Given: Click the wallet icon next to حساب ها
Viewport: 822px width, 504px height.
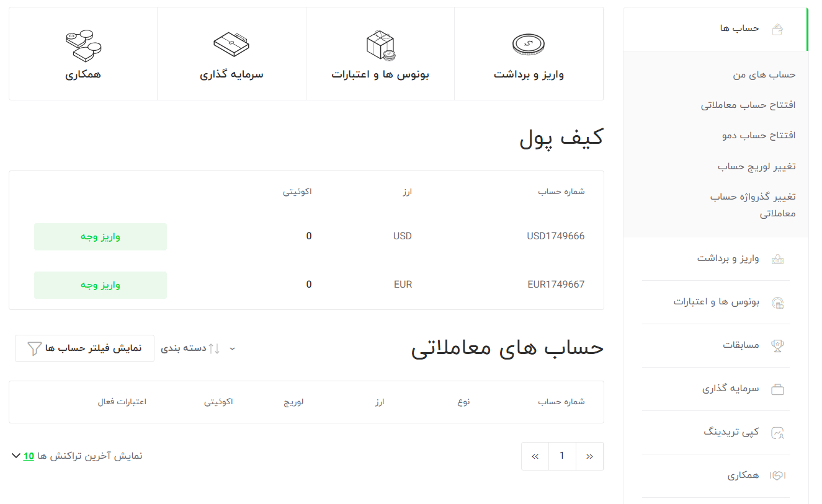Looking at the screenshot, I should (x=777, y=29).
